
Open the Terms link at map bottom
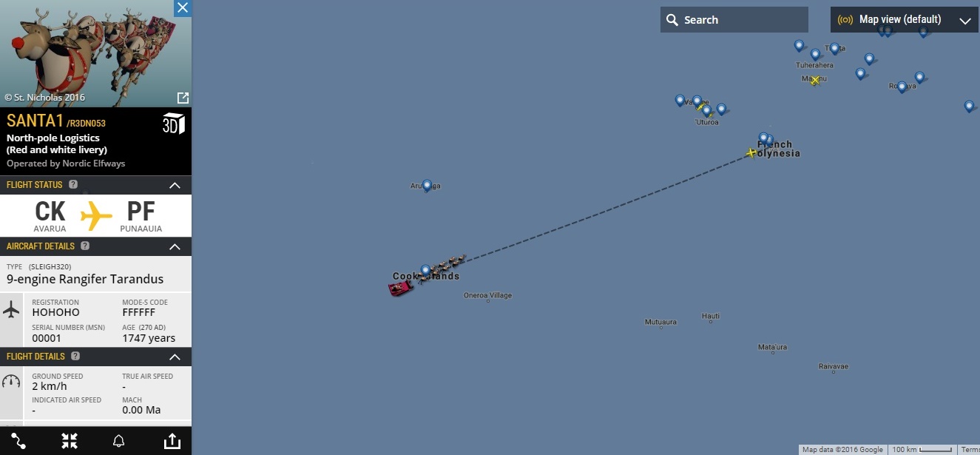coord(970,450)
